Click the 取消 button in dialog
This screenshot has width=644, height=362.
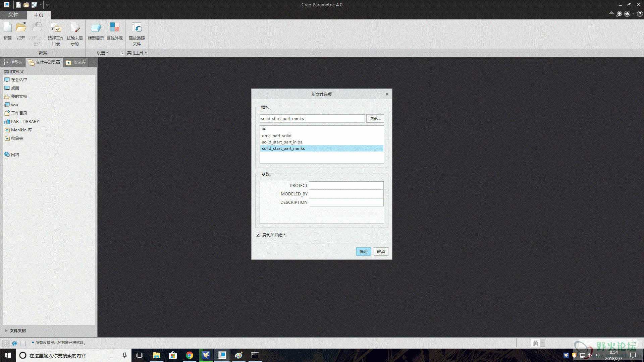(381, 252)
